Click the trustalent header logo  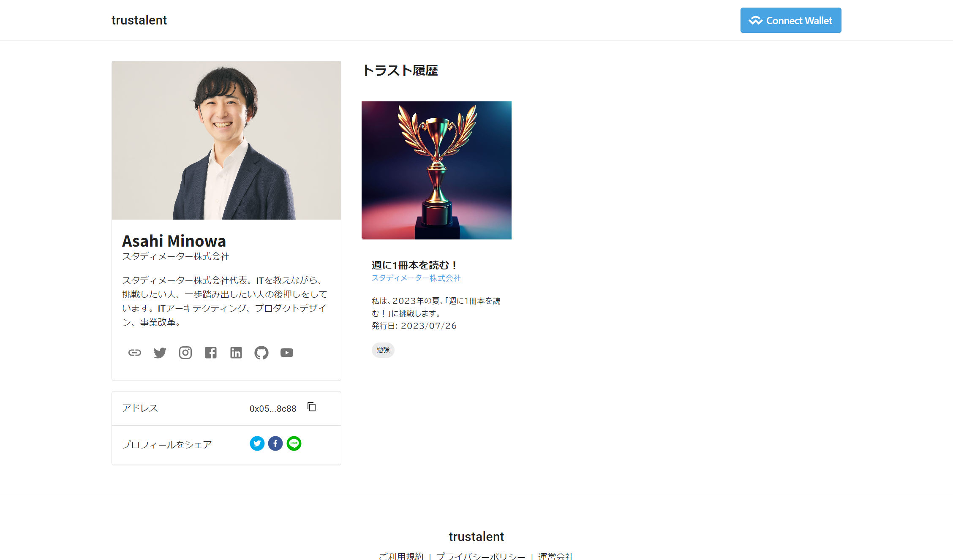[139, 20]
